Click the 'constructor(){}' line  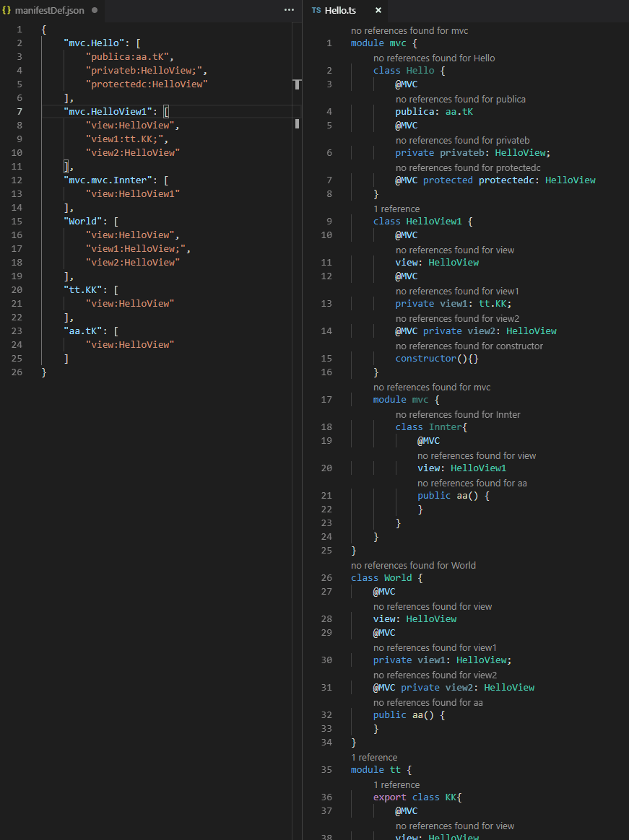(436, 359)
